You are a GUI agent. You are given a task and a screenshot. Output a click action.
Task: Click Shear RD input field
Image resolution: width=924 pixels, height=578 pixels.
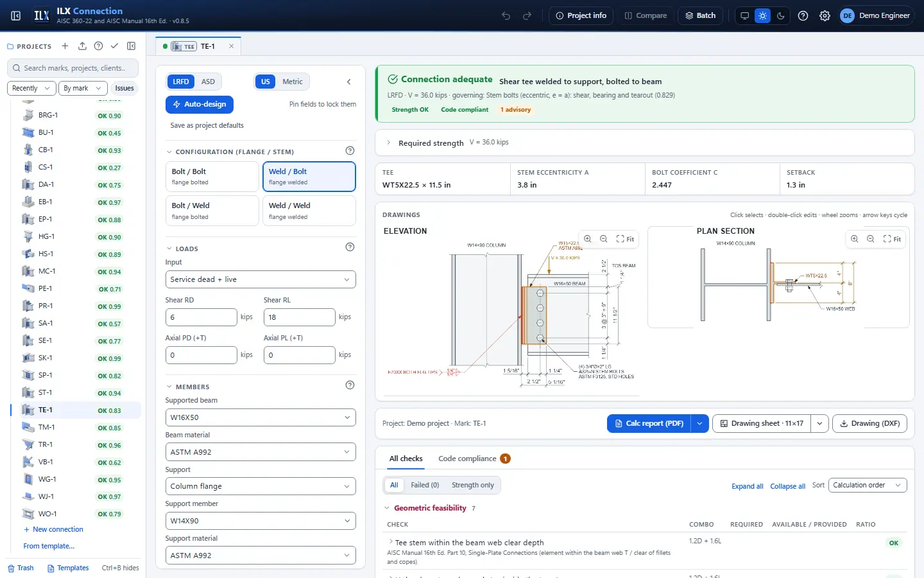click(201, 317)
